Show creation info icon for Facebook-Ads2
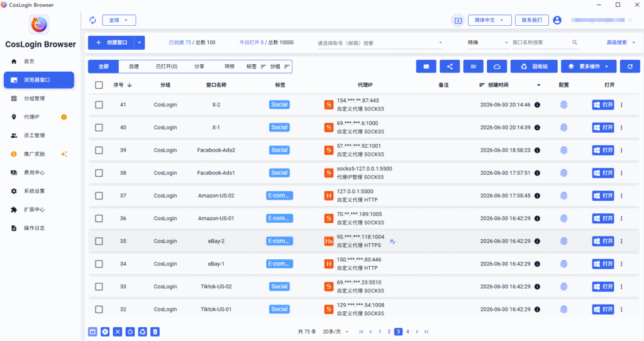This screenshot has height=341, width=644. click(x=537, y=150)
